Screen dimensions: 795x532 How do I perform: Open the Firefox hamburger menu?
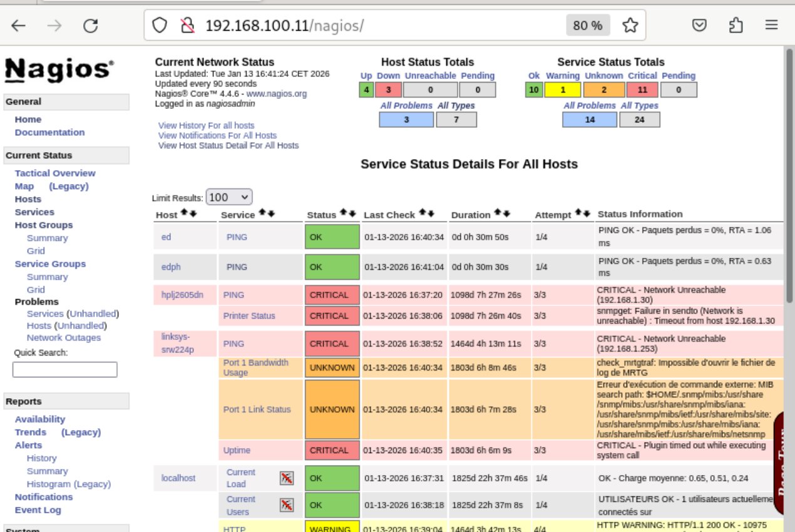[772, 25]
